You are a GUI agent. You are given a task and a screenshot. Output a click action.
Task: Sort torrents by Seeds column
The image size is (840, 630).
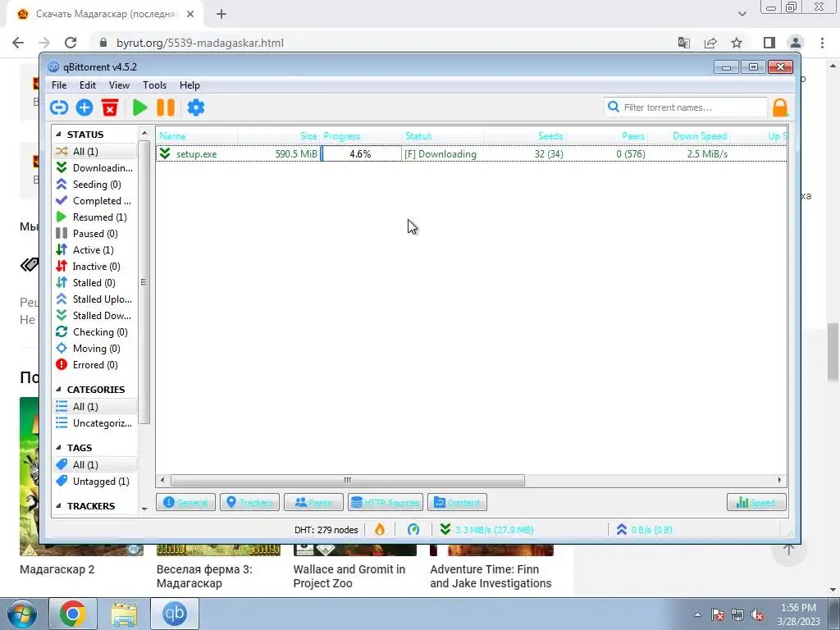[524, 136]
